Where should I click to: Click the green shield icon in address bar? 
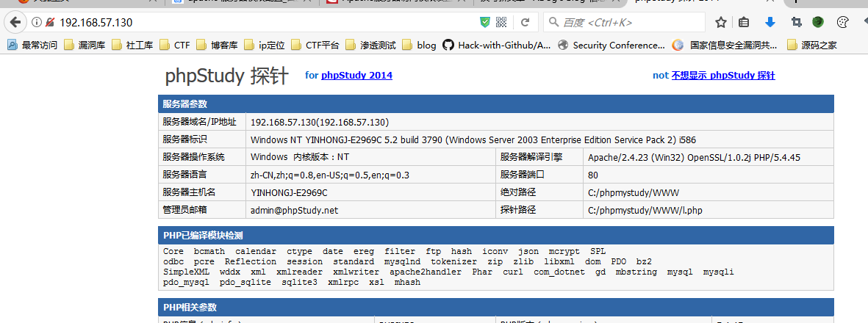pos(485,23)
